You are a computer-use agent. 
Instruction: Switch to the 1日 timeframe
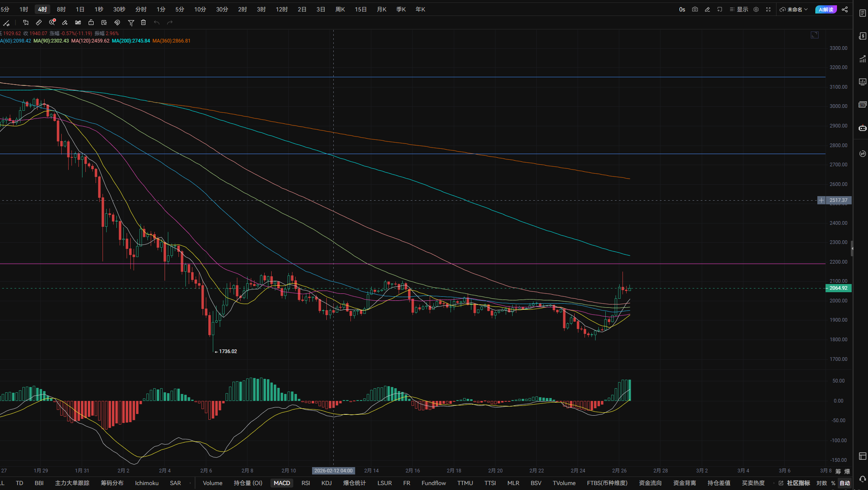80,9
